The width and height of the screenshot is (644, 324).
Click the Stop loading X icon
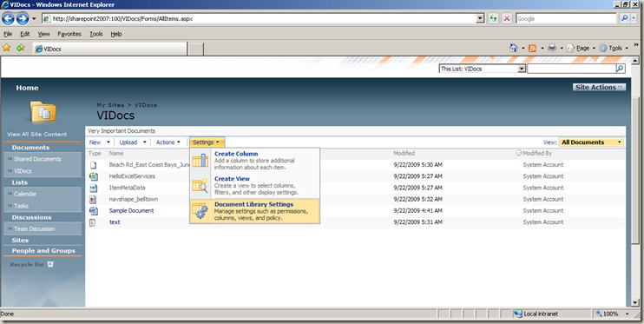(507, 18)
